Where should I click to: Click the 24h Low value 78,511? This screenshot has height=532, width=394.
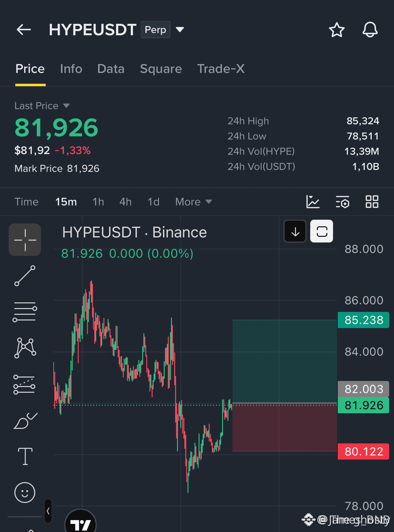point(363,136)
